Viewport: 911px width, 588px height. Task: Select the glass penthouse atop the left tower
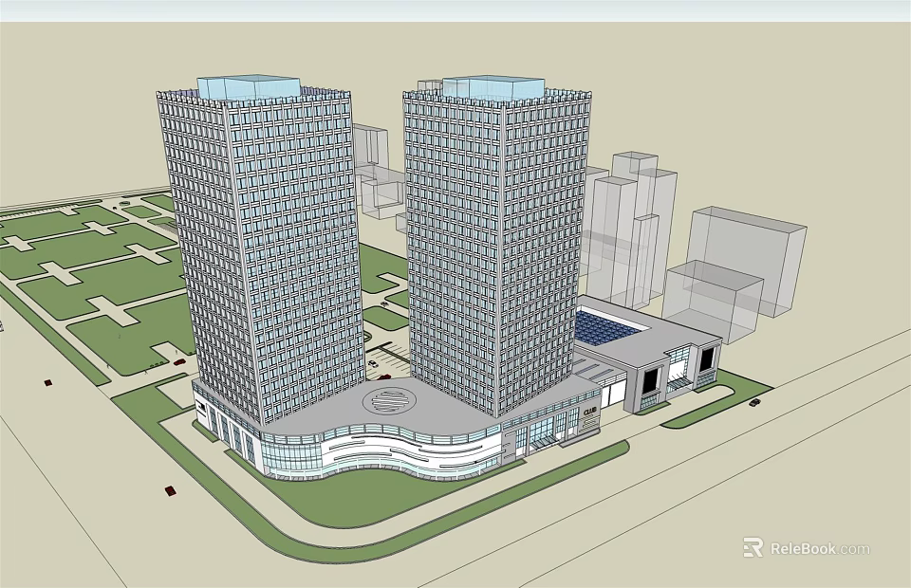pyautogui.click(x=250, y=87)
